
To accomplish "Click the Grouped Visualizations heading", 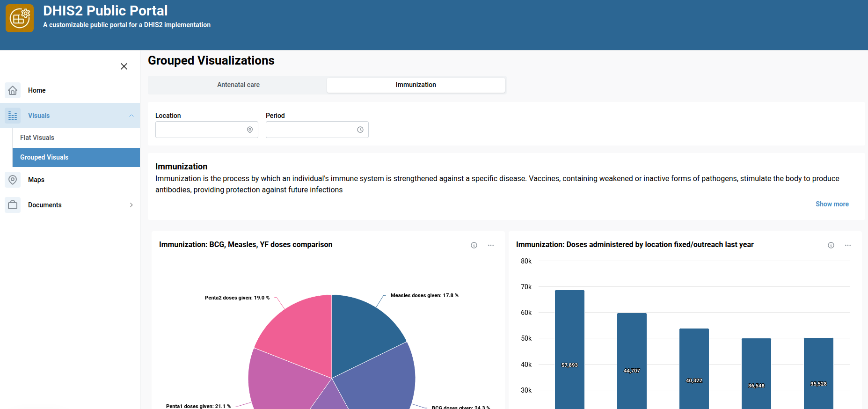I will (211, 60).
